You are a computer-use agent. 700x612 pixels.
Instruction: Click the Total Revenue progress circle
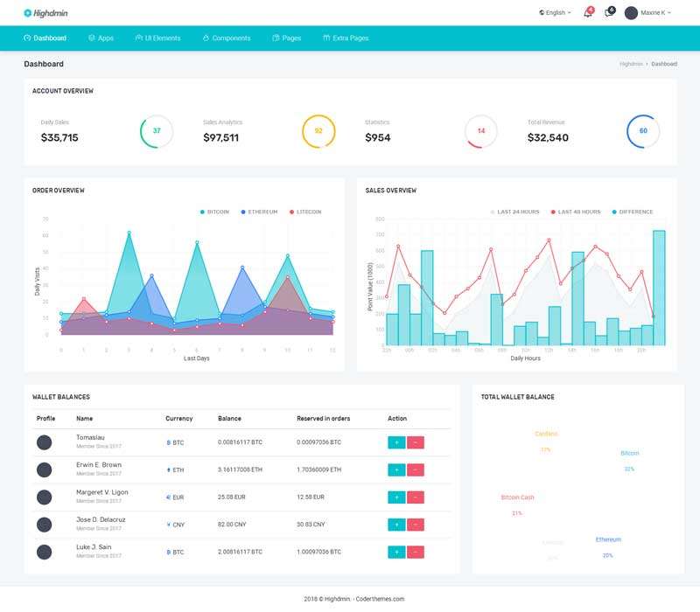coord(643,131)
